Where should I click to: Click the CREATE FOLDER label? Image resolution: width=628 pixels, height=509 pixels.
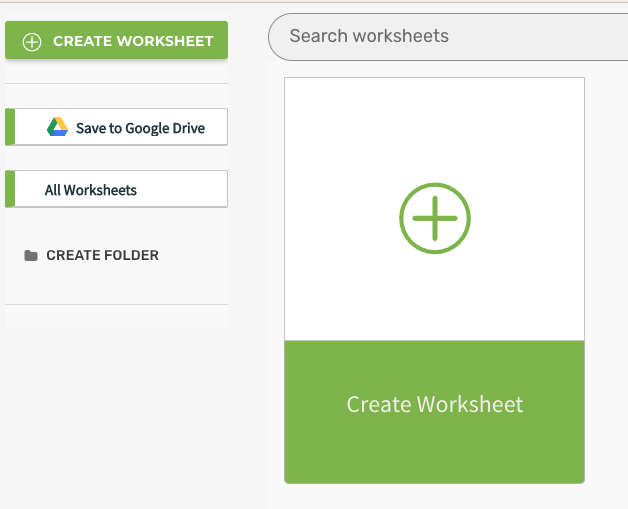coord(103,255)
